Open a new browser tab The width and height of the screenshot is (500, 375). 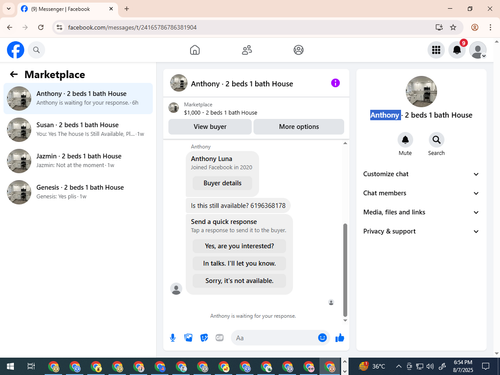(126, 9)
